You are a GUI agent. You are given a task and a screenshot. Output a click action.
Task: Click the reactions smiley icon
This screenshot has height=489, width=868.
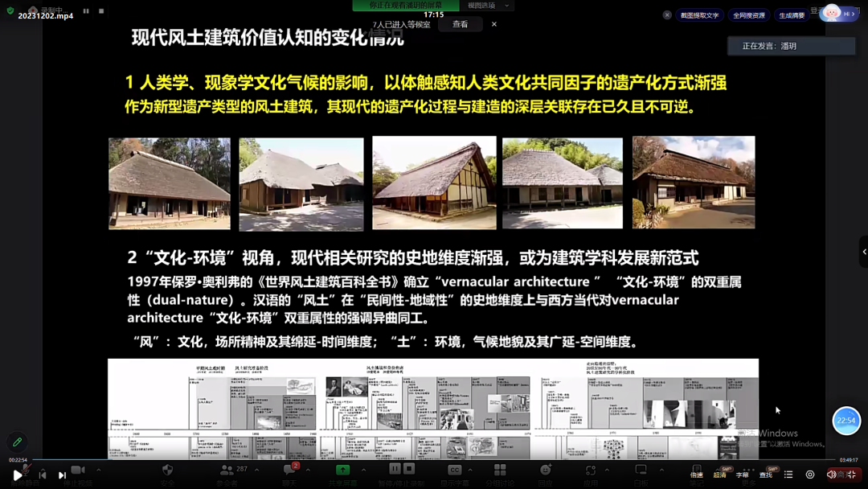546,470
